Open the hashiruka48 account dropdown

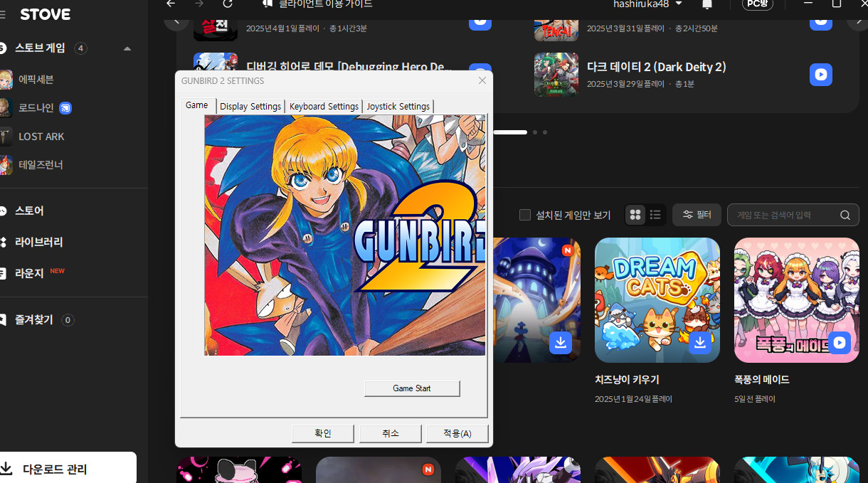coord(648,4)
